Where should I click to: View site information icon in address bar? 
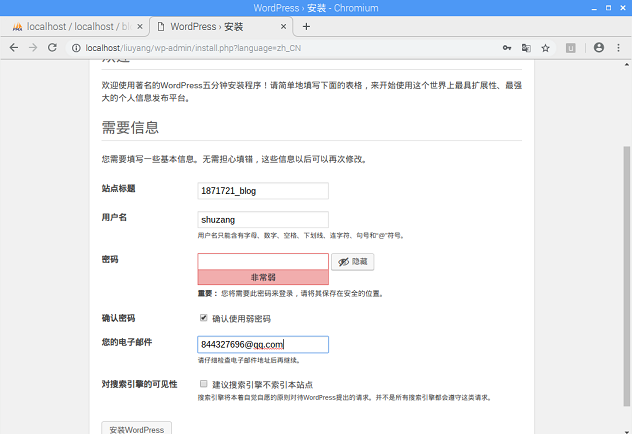(x=76, y=48)
